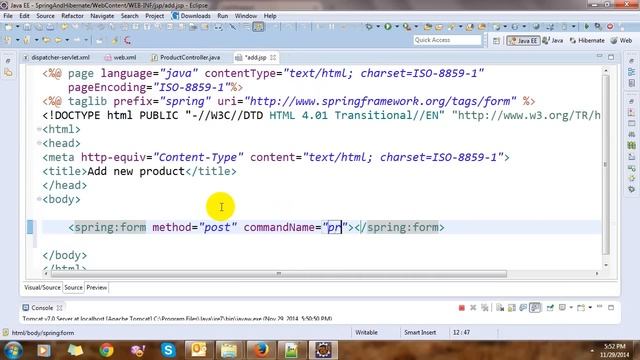Click the Open Perspective icon
640x360 pixels.
pos(496,40)
